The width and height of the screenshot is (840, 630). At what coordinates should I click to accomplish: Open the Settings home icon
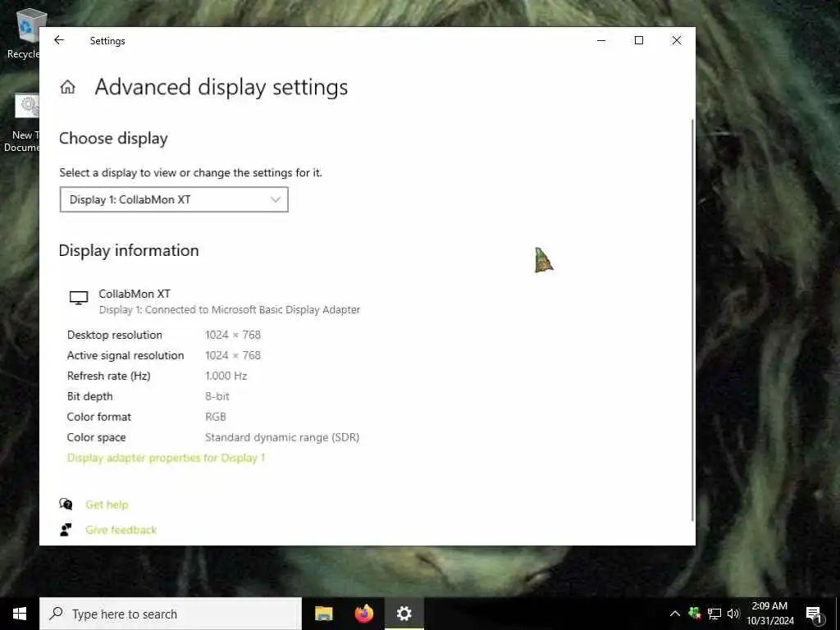(67, 87)
